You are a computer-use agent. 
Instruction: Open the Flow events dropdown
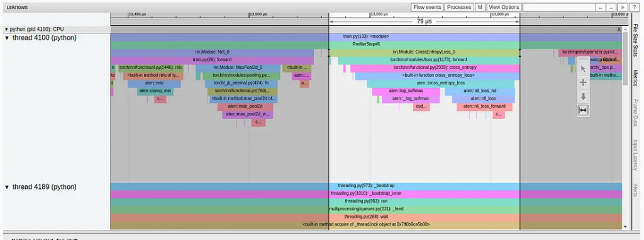coord(427,8)
